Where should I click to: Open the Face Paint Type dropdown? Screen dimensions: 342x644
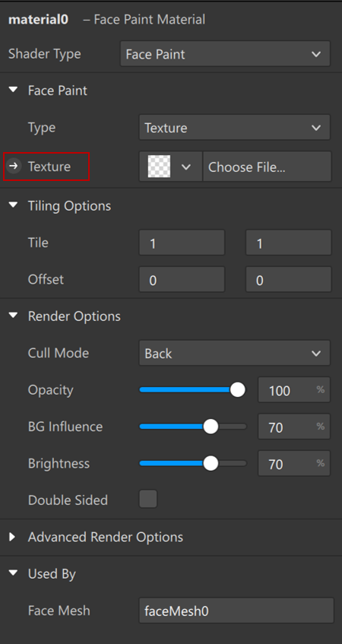234,128
